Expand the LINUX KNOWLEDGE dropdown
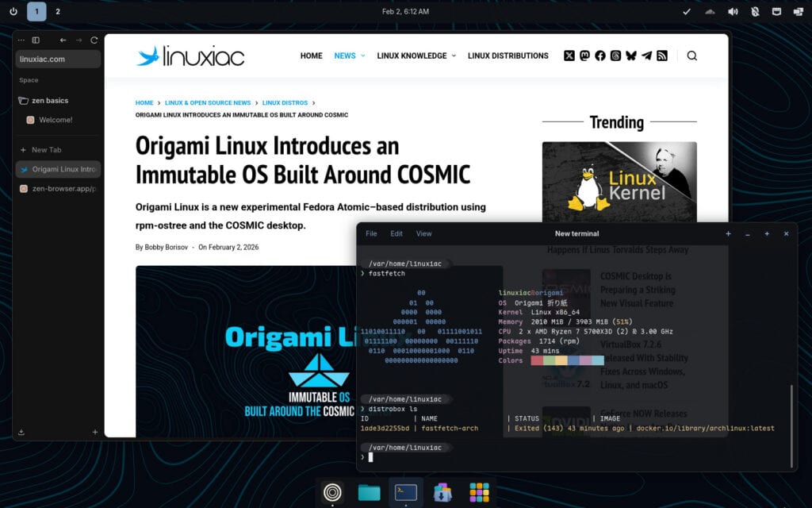 [412, 56]
